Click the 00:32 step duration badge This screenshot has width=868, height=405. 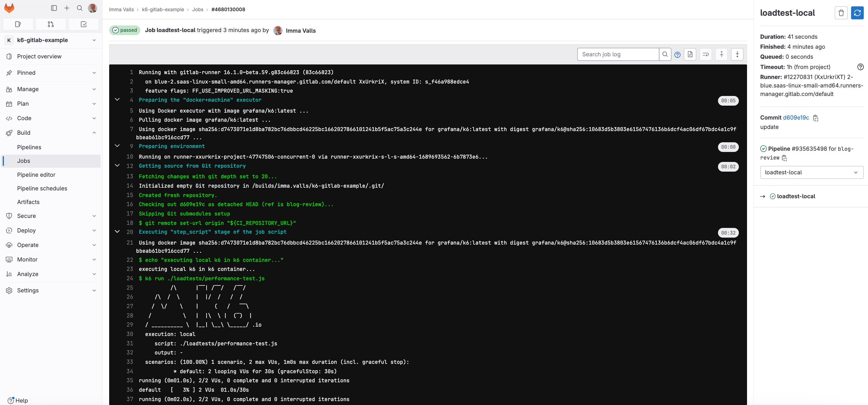click(729, 233)
